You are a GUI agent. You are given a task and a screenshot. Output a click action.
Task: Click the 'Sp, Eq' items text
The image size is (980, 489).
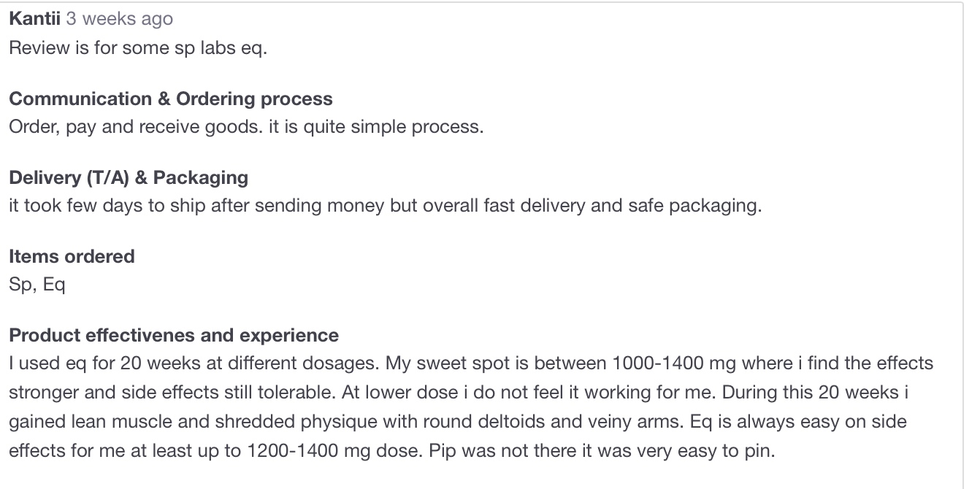pos(37,284)
